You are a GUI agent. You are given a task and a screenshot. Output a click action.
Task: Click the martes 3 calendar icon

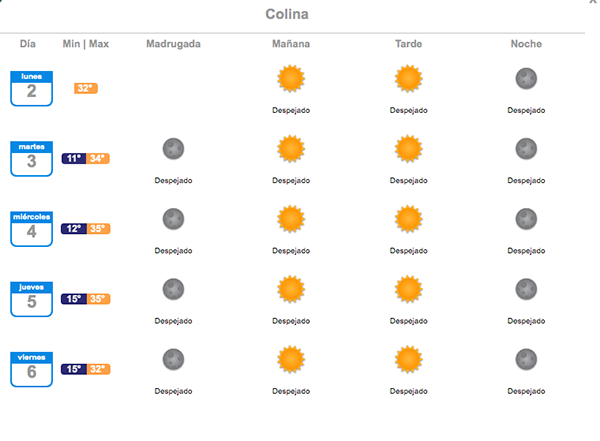pyautogui.click(x=31, y=159)
